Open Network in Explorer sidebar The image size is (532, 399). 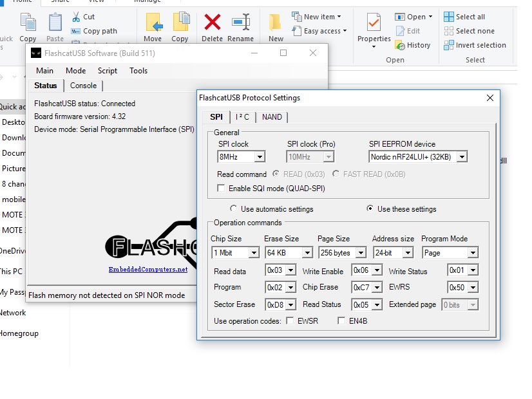pos(13,313)
